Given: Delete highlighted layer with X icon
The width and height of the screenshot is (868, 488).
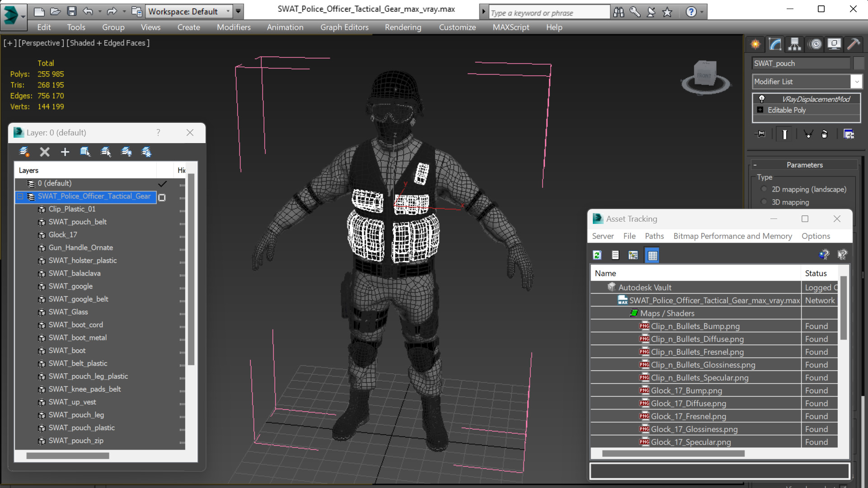Looking at the screenshot, I should (x=45, y=152).
